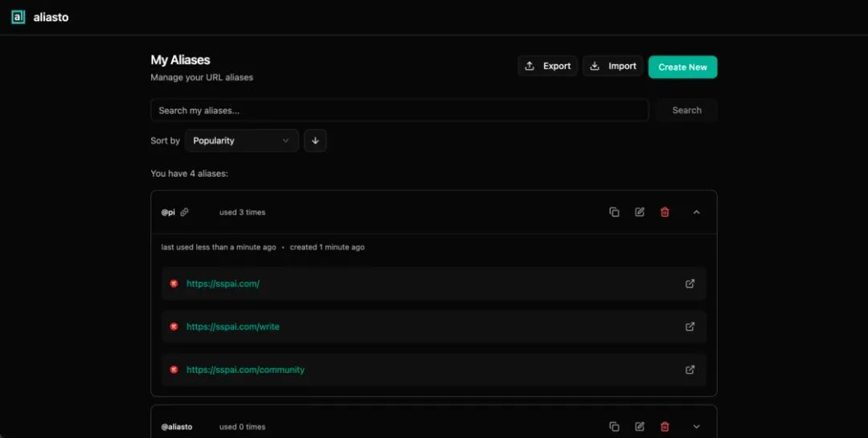The height and width of the screenshot is (438, 868).
Task: Open sspai.com/write external link icon
Action: coord(690,327)
